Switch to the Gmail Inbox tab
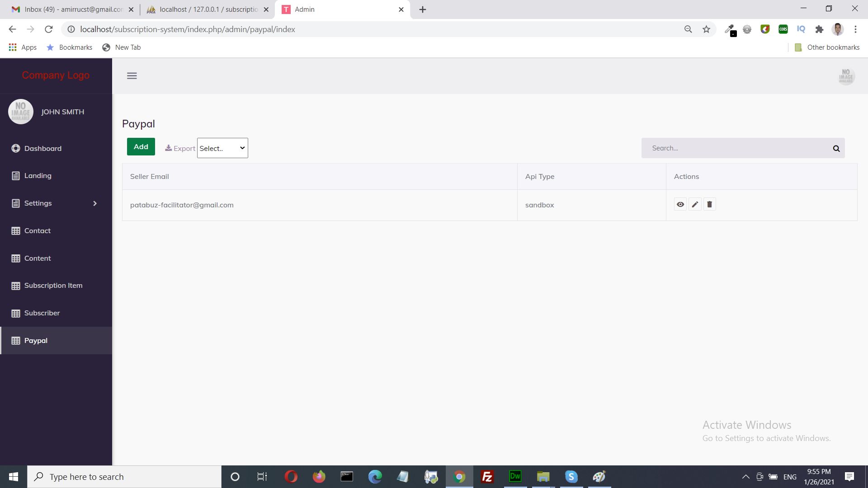Image resolution: width=868 pixels, height=488 pixels. 72,9
